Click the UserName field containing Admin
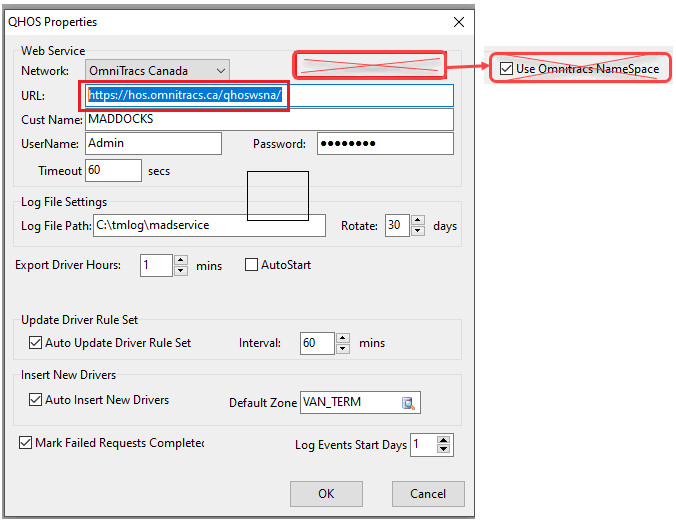This screenshot has height=524, width=676. [x=153, y=144]
